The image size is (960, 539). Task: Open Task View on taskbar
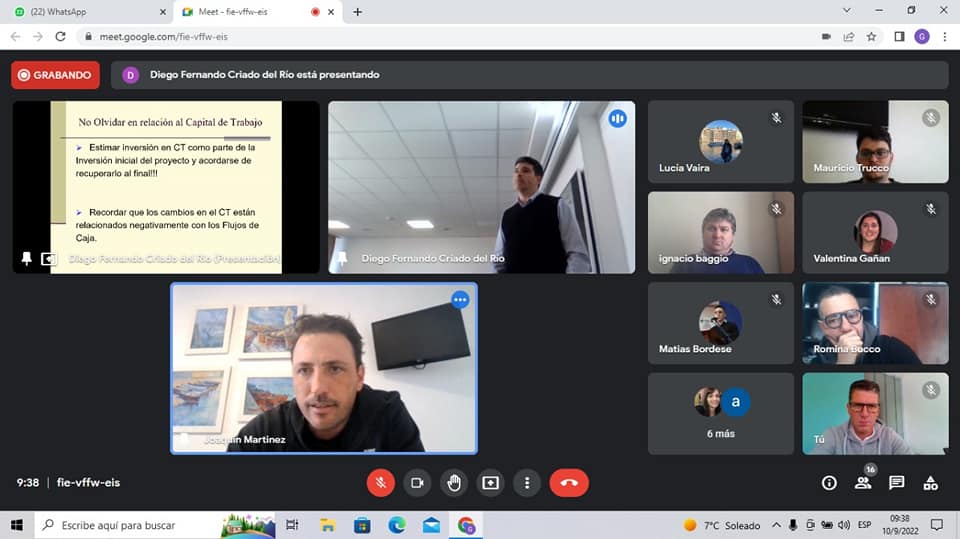click(x=292, y=525)
